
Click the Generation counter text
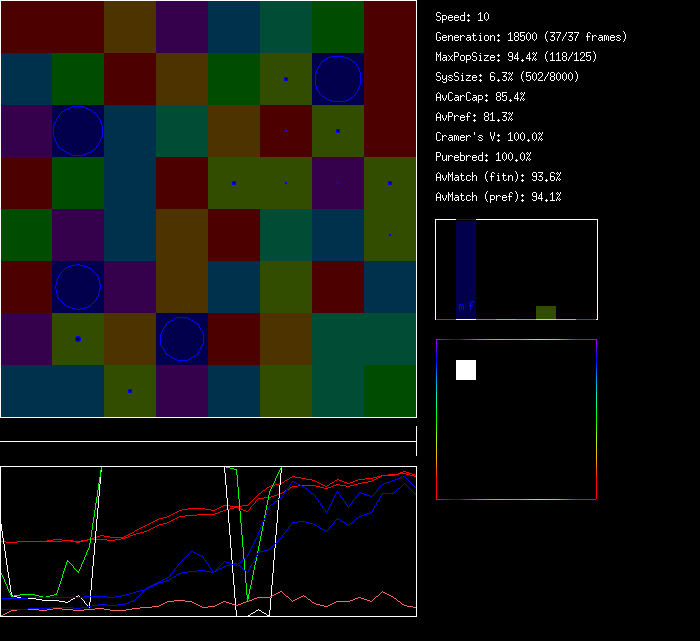click(x=531, y=37)
